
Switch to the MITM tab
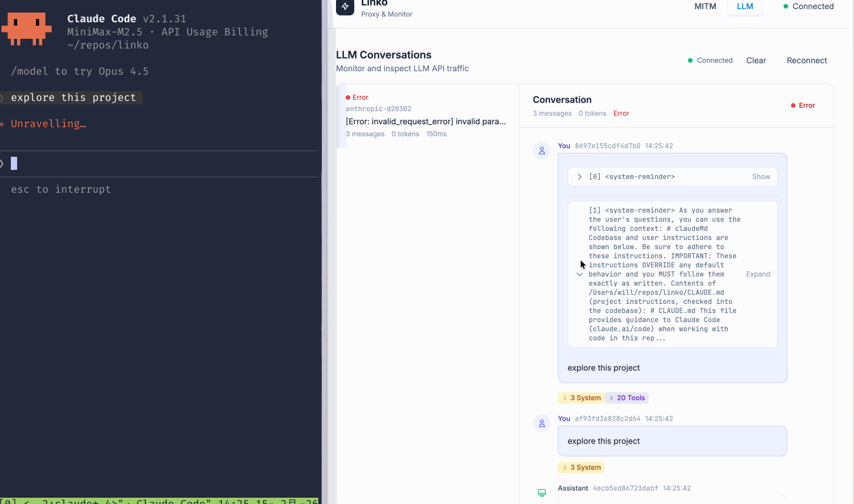click(705, 6)
